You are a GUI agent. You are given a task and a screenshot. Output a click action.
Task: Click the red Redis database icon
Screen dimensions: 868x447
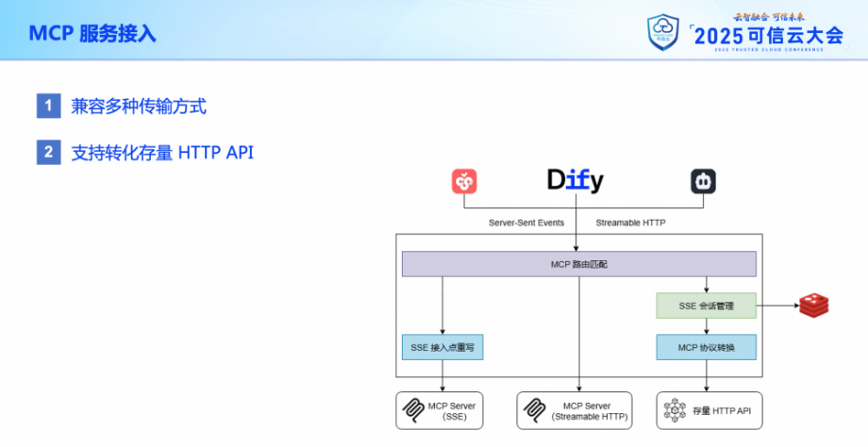click(x=813, y=306)
